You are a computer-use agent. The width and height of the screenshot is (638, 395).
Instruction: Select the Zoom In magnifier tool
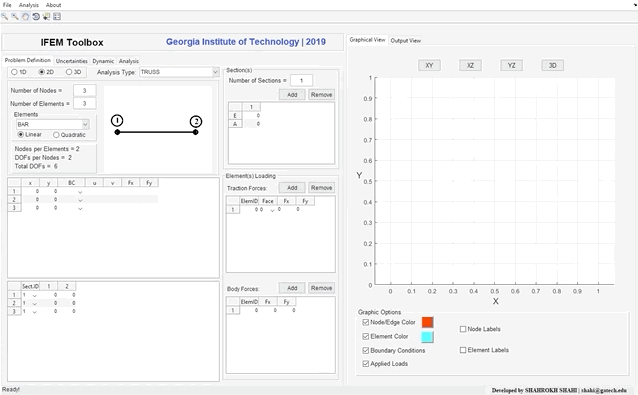coord(4,17)
